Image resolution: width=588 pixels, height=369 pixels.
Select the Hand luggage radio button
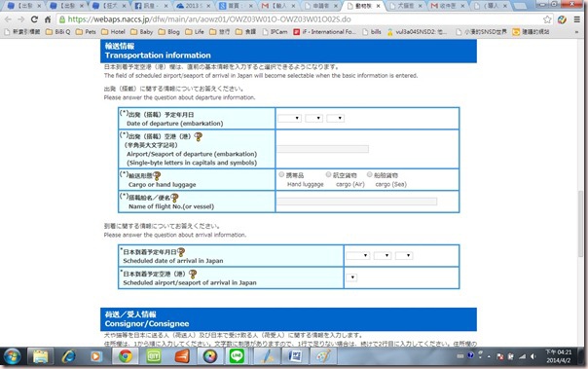[x=281, y=174]
